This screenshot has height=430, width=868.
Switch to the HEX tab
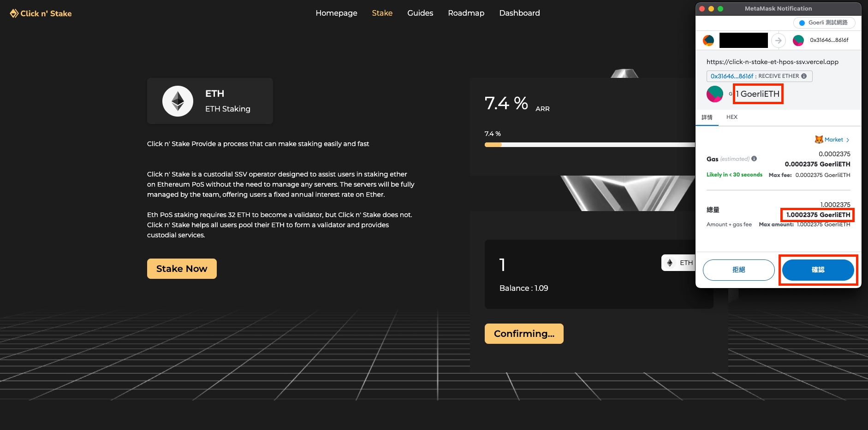click(x=731, y=117)
